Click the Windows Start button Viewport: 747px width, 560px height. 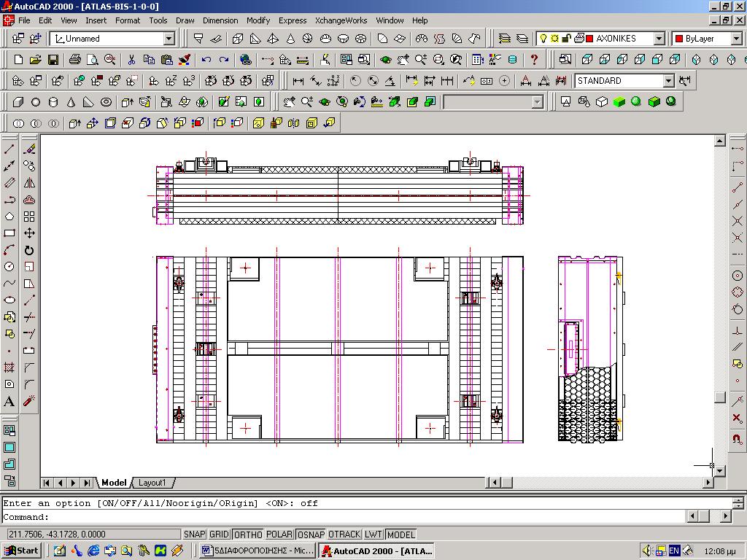22,551
